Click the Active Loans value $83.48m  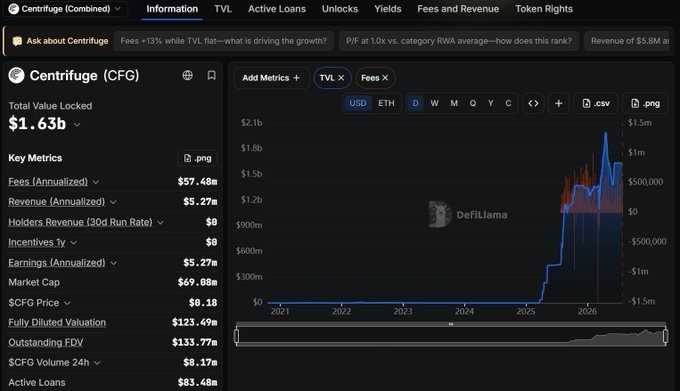pyautogui.click(x=197, y=383)
